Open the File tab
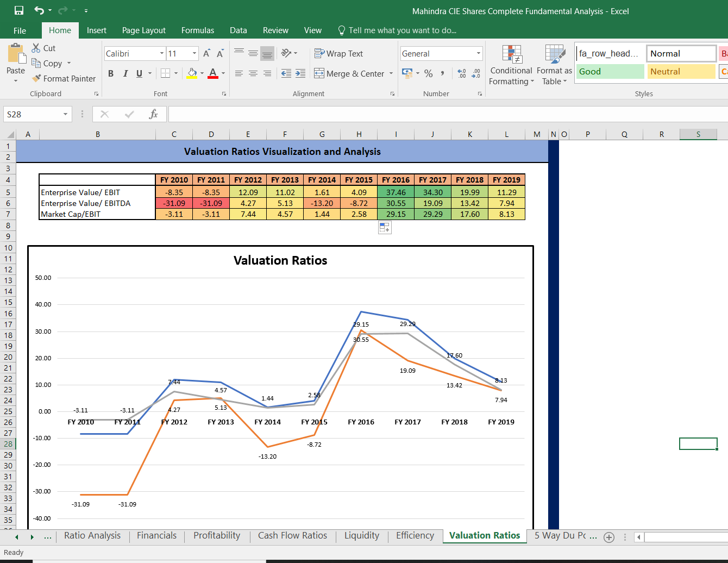Viewport: 728px width, 563px height. pos(20,30)
